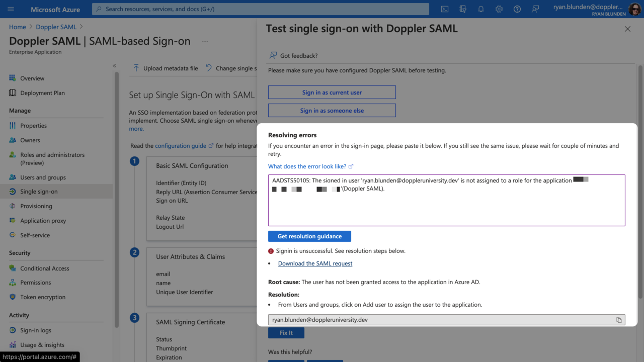Image resolution: width=644 pixels, height=362 pixels.
Task: Click the Fix It button
Action: click(286, 333)
